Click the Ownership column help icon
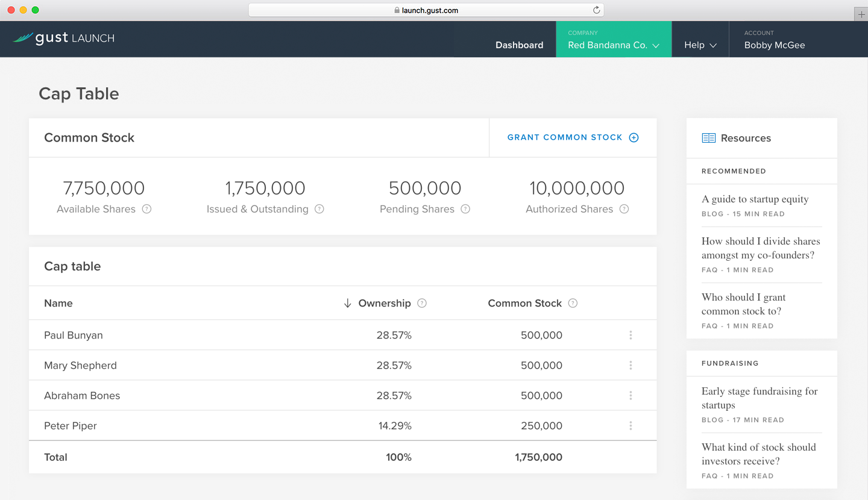 click(x=422, y=303)
